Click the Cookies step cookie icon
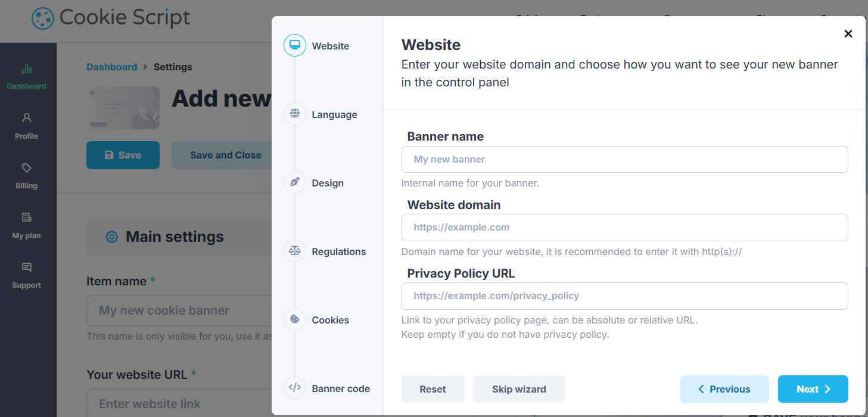Viewport: 868px width, 417px height. (x=295, y=319)
